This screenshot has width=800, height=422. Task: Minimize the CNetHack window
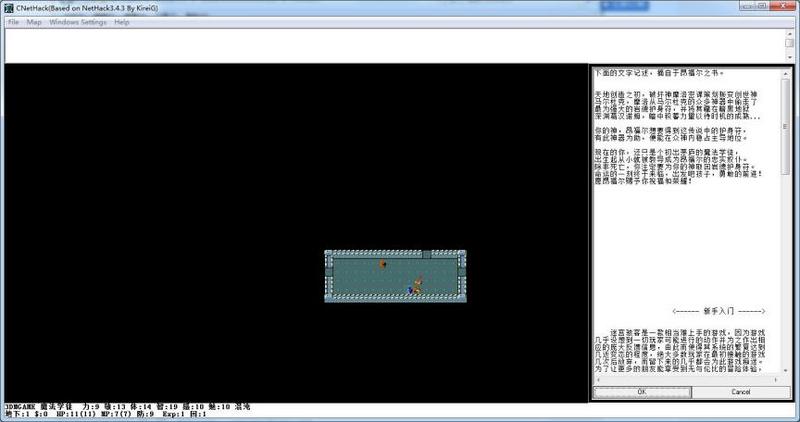(749, 6)
